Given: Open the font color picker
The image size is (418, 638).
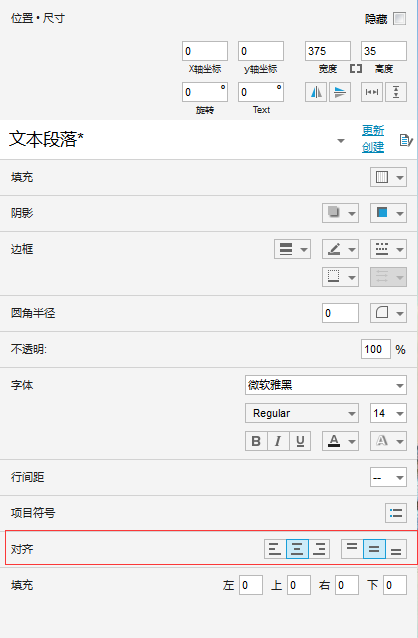Looking at the screenshot, I should coord(340,441).
